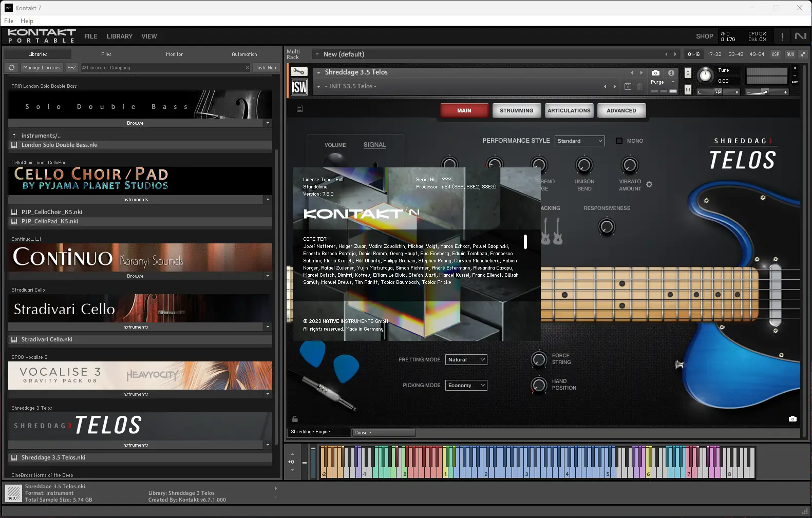Image resolution: width=812 pixels, height=518 pixels.
Task: Open the instrument info icon
Action: coord(671,73)
